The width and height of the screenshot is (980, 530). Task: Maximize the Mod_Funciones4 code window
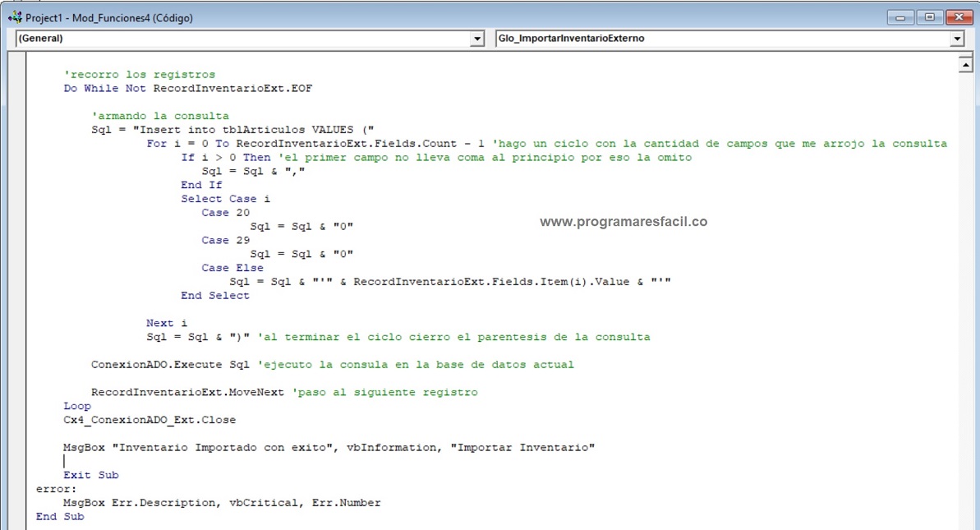pos(930,17)
